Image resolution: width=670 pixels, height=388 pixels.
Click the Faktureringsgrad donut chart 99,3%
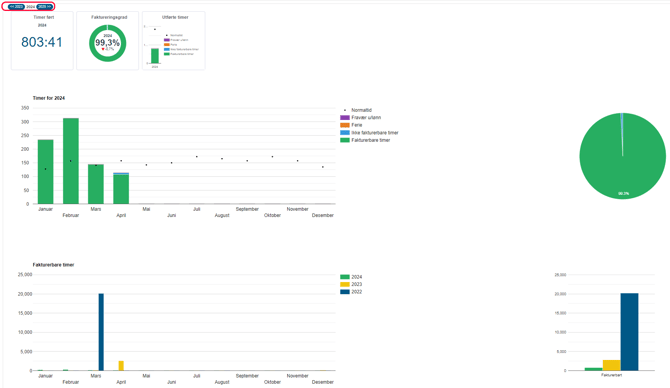(x=107, y=43)
